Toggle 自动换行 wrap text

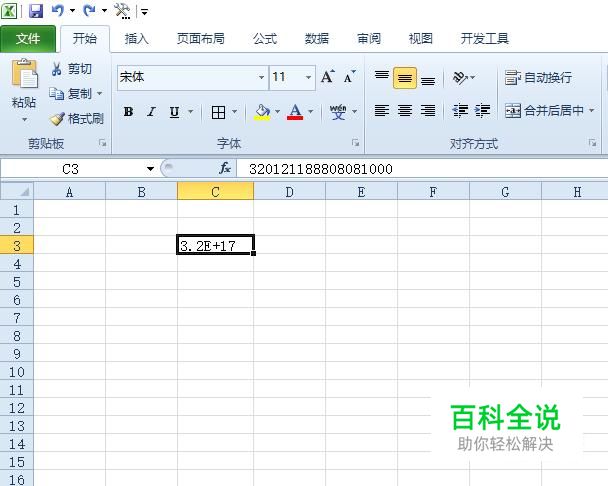(538, 78)
